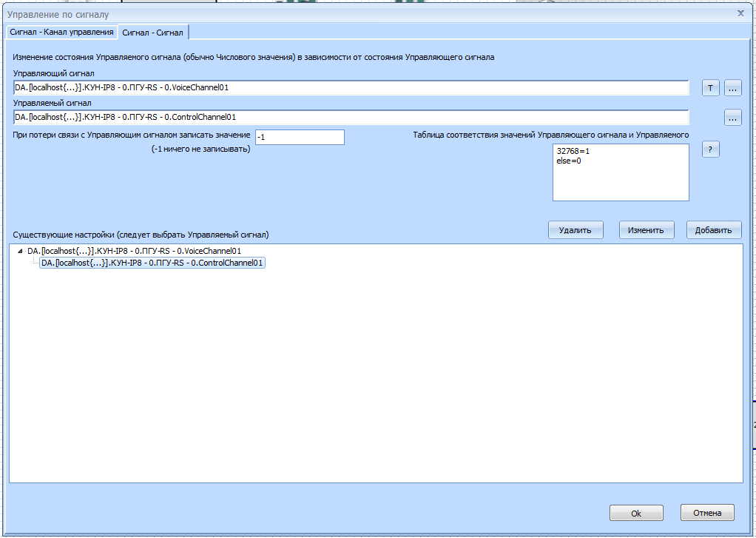Open browse button for Управляемый сигнал field

point(732,117)
